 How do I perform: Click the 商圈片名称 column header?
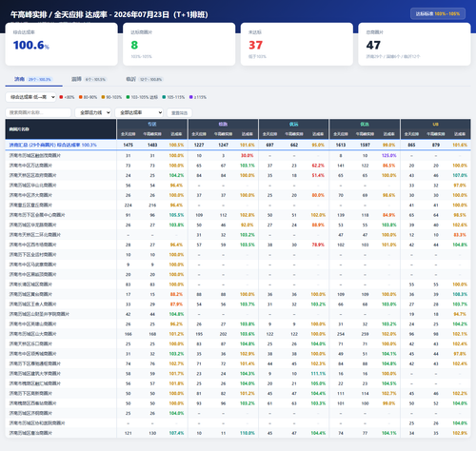point(61,129)
